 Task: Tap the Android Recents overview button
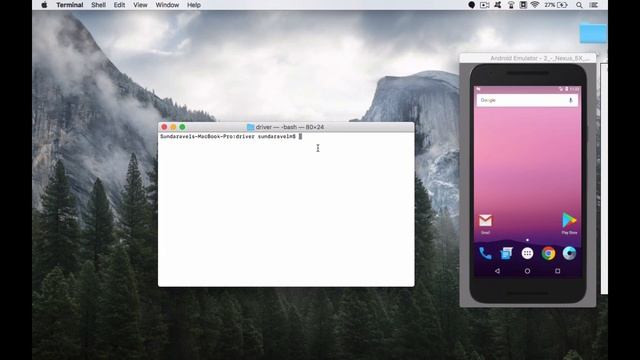click(x=558, y=271)
